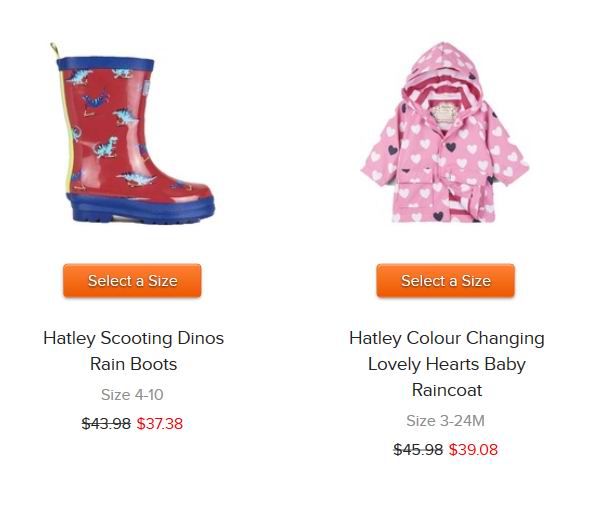Click the crossed-out $43.98 price

pos(106,423)
